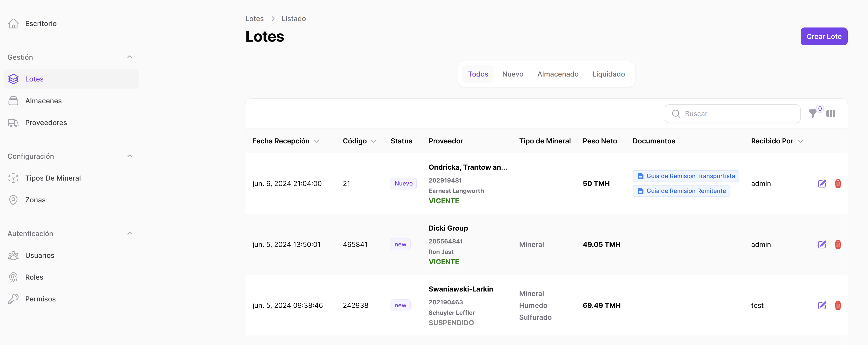The height and width of the screenshot is (345, 868).
Task: Click the SUSPENDIDO provider status
Action: click(x=451, y=323)
